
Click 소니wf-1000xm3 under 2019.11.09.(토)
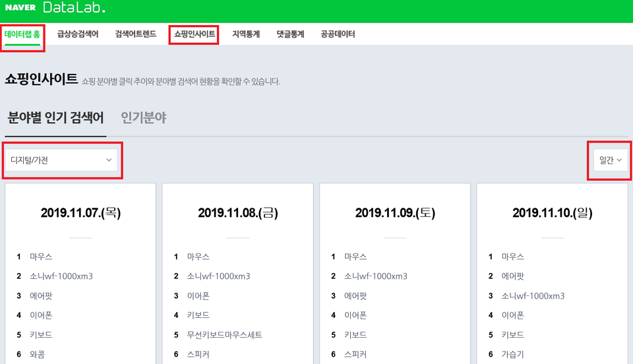pos(375,276)
